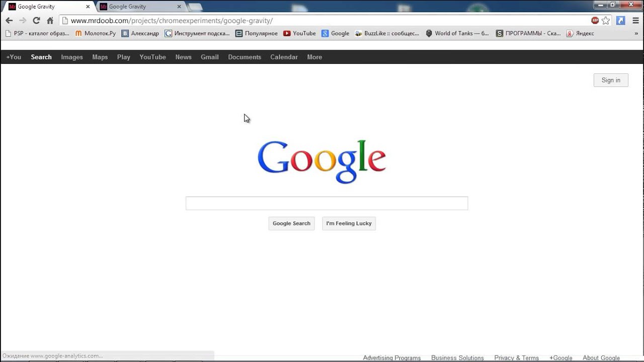Switch to the second Google Gravity tab
Screen dimensions: 644x362
141,7
